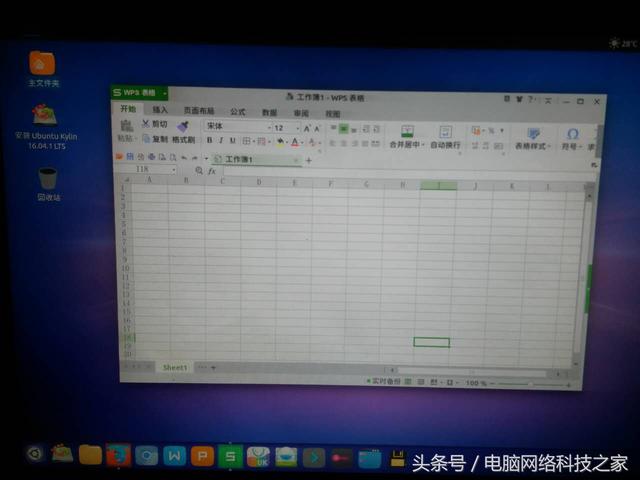
Task: Click the font color A icon
Action: point(295,142)
